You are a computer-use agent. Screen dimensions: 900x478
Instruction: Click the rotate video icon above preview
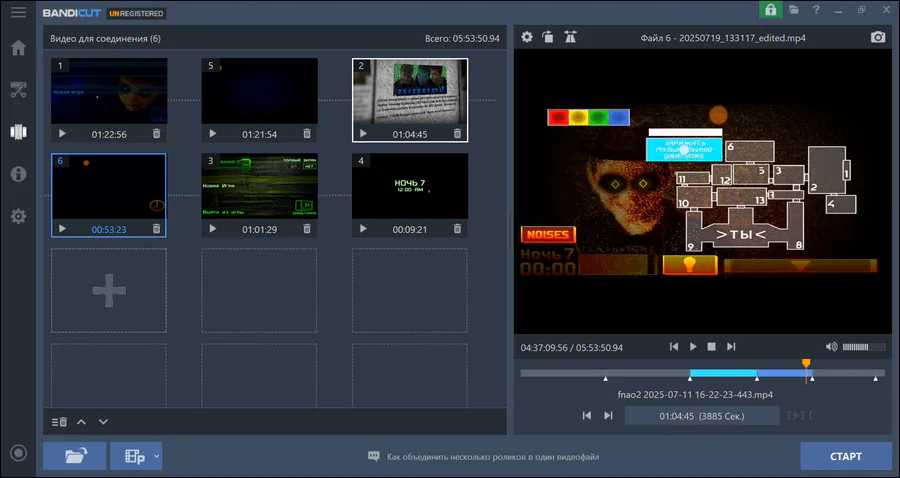point(548,37)
